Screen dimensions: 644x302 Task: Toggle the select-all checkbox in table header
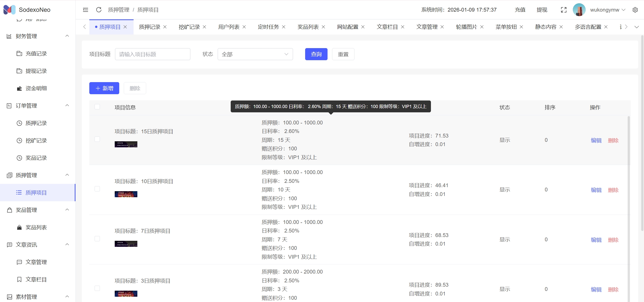97,107
